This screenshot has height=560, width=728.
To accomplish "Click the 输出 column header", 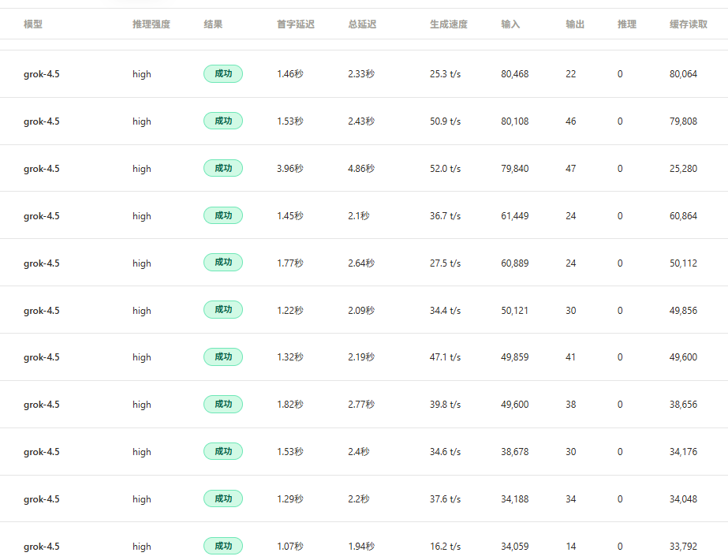I will (x=575, y=24).
